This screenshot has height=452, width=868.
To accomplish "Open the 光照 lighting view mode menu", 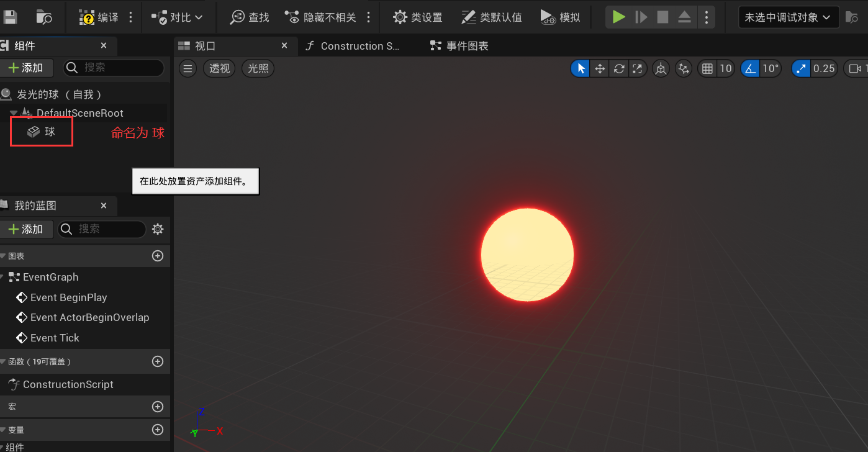I will tap(258, 68).
